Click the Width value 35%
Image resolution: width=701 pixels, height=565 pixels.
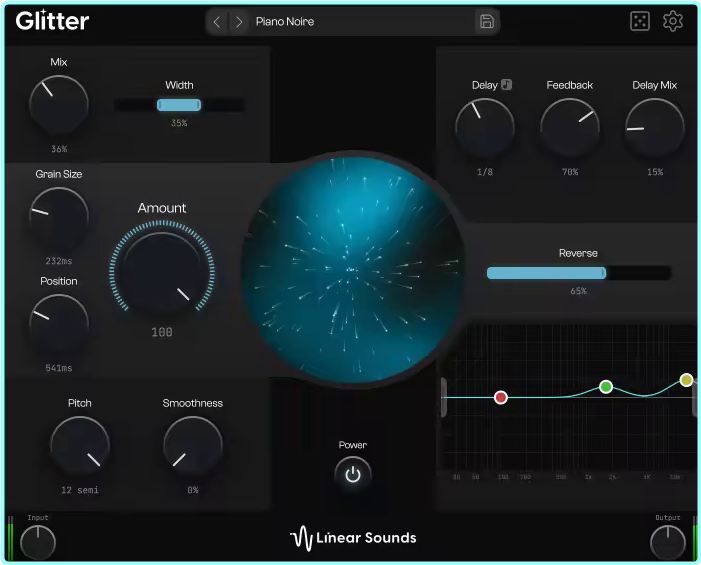179,123
